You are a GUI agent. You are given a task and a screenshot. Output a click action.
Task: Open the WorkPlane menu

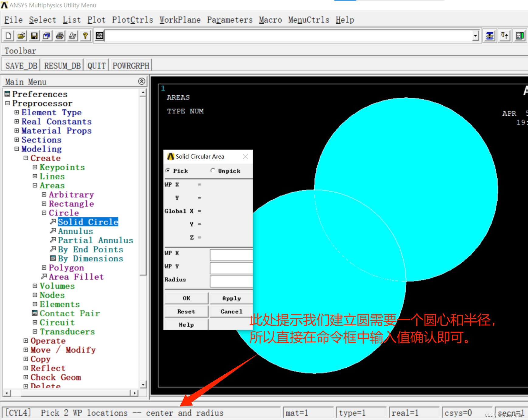coord(180,19)
